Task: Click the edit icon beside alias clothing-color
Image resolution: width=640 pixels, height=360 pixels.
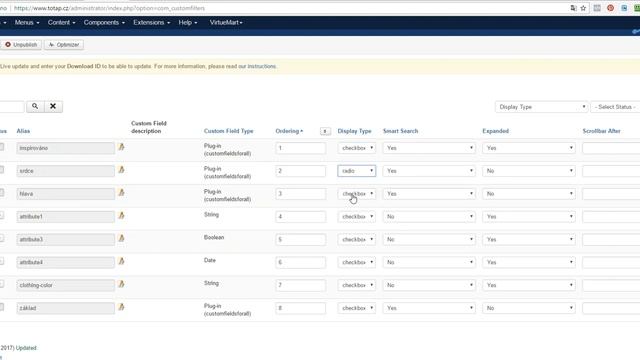Action: [x=121, y=284]
